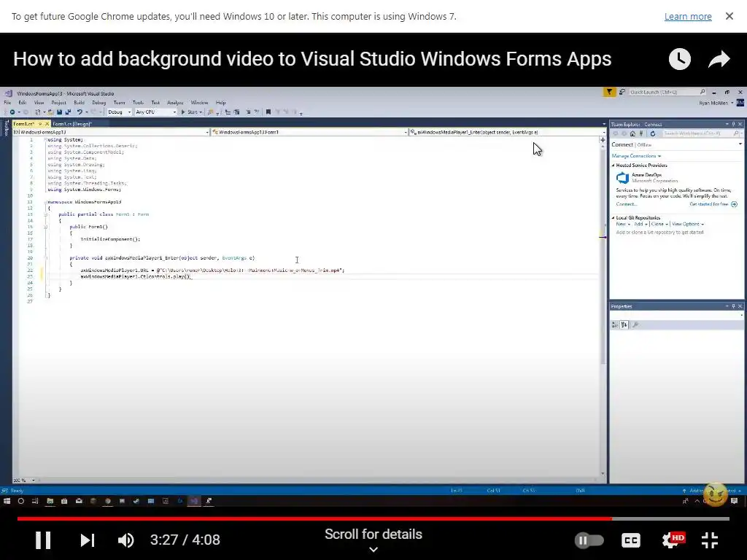Open the Team menu
The width and height of the screenshot is (747, 560).
coord(119,102)
